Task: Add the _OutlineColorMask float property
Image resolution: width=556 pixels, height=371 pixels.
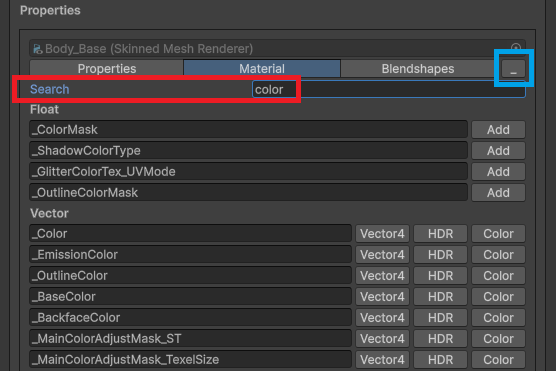Action: (498, 193)
